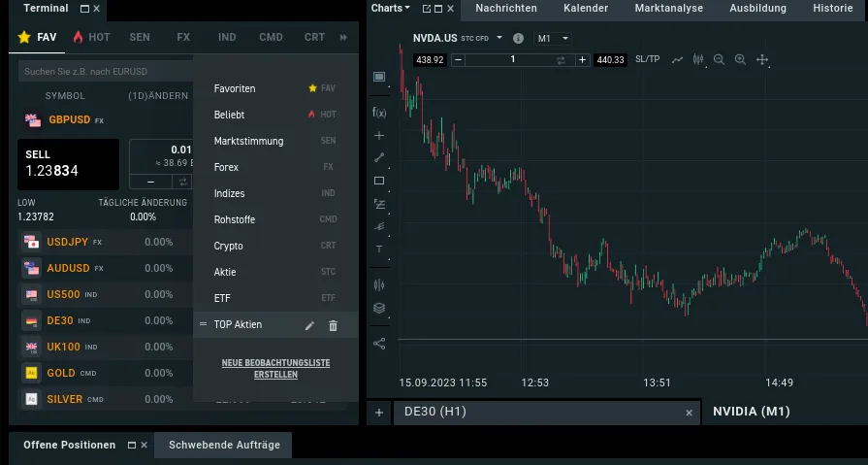Increase trade volume with plus in chart
The image size is (868, 465).
coord(582,60)
